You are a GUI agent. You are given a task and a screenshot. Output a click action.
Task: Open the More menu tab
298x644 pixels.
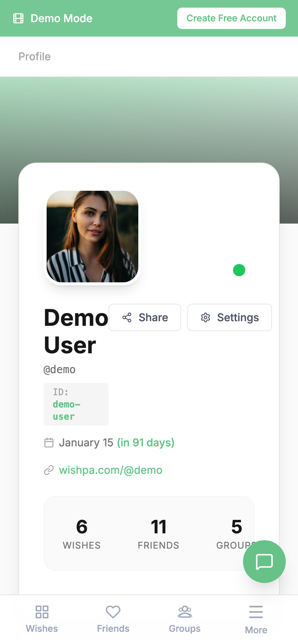coord(256,620)
